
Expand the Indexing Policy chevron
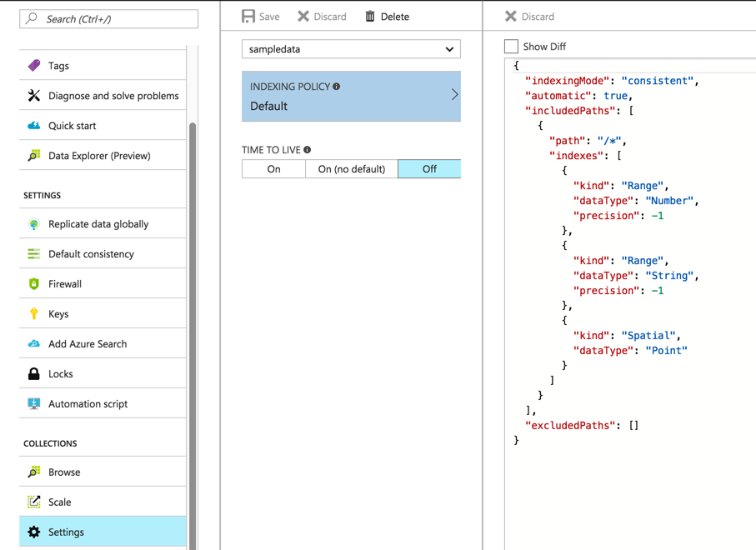454,94
